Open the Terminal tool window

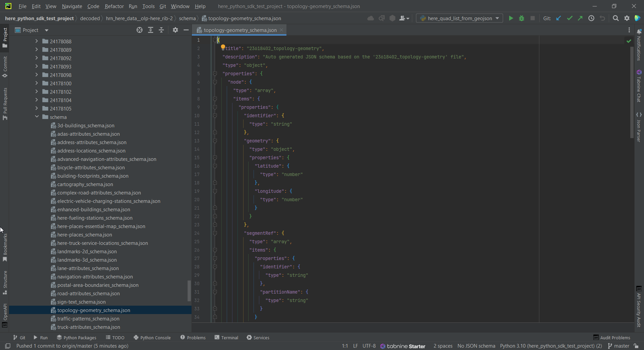(226, 338)
